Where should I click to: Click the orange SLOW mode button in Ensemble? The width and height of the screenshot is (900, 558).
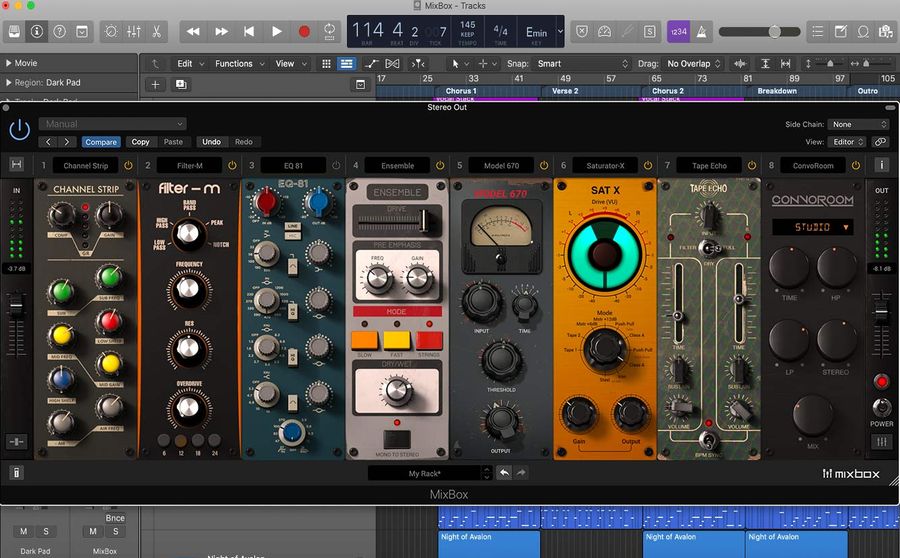pyautogui.click(x=364, y=340)
